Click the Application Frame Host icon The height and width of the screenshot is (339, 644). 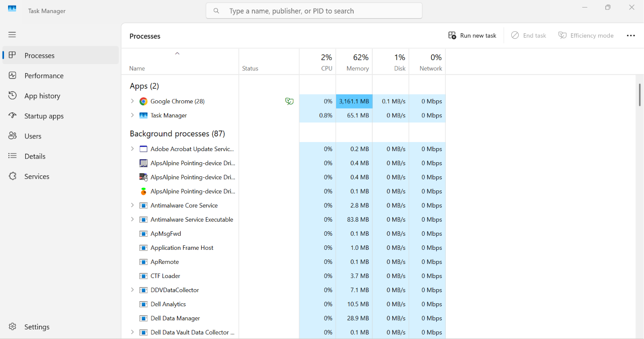tap(143, 248)
